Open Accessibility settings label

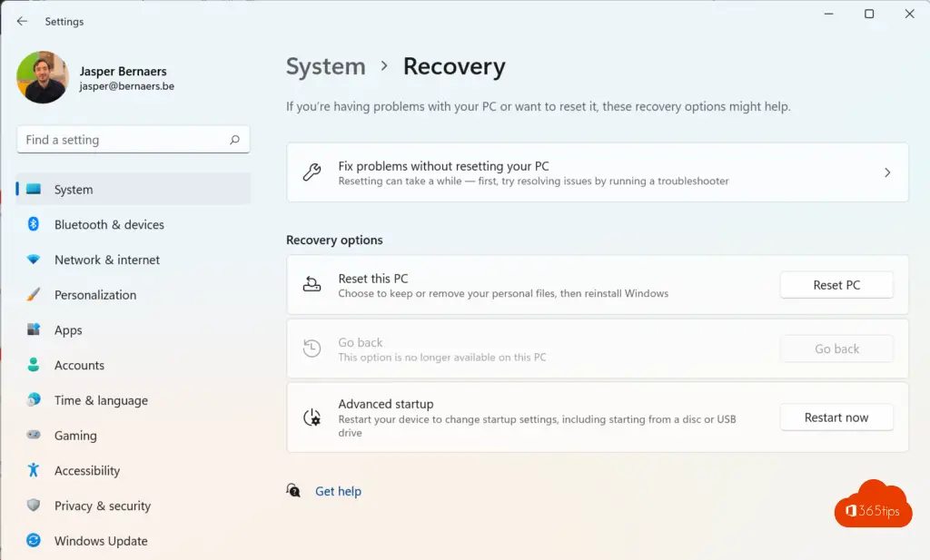(x=87, y=470)
